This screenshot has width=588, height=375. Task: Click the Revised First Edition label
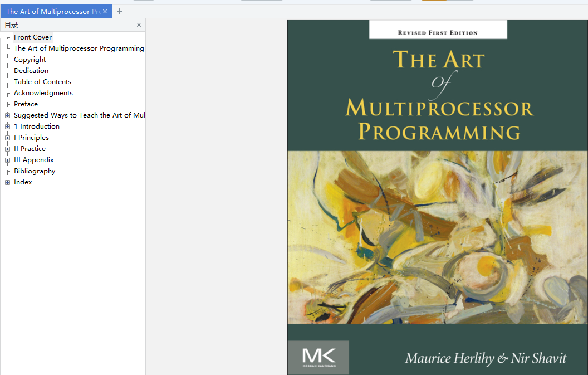point(438,33)
